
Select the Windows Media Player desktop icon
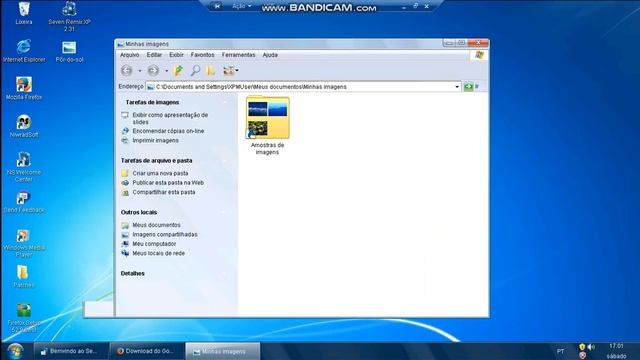click(x=24, y=243)
